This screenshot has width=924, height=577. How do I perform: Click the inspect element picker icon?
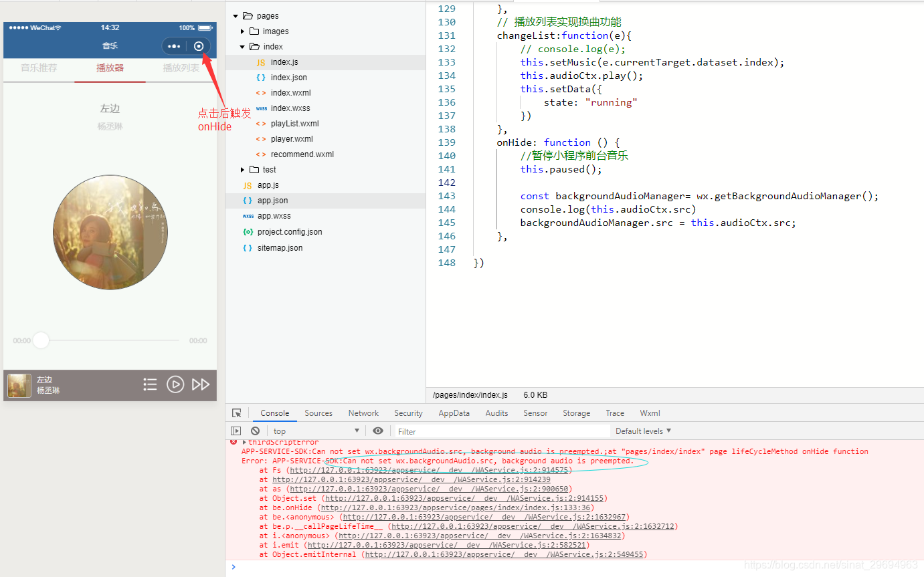[x=237, y=413]
